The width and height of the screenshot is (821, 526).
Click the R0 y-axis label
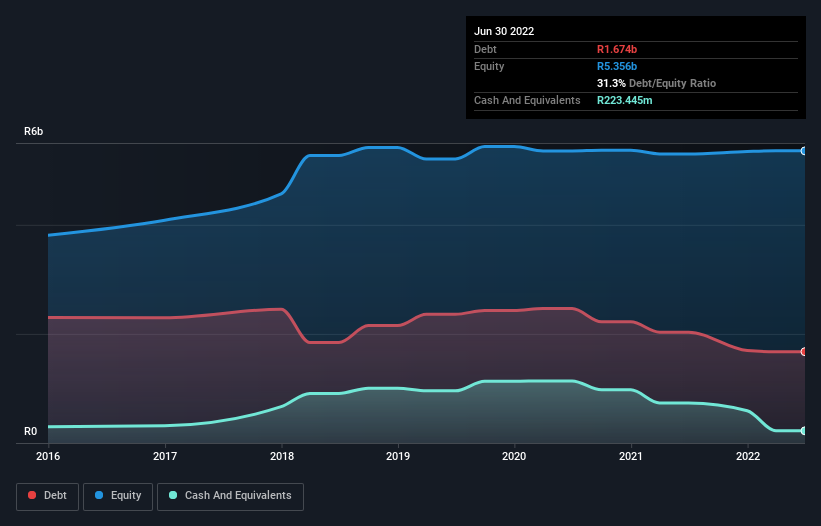(31, 431)
